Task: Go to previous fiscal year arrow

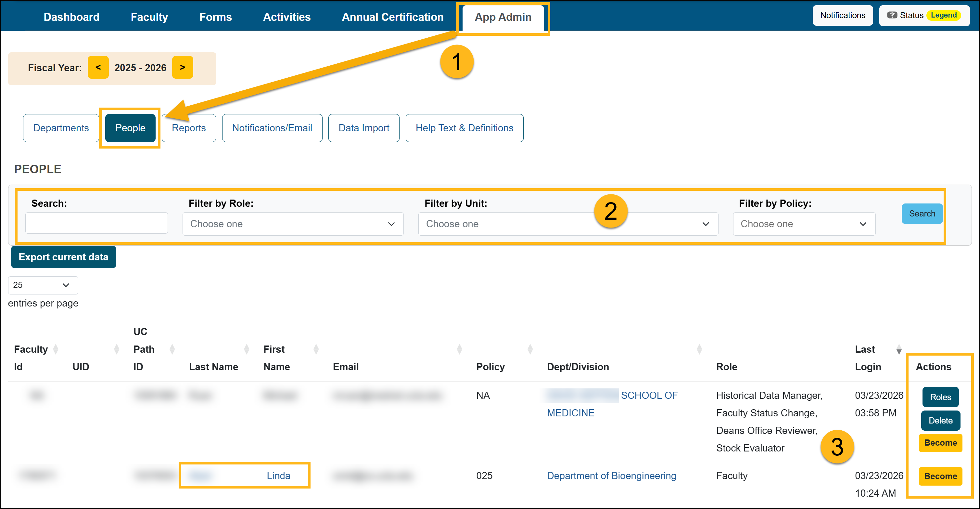Action: click(98, 67)
